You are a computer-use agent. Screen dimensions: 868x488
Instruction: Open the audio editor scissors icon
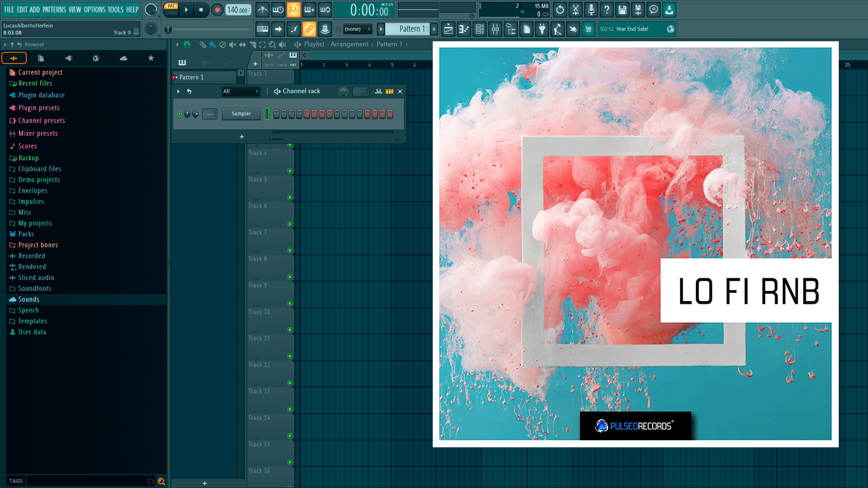pos(576,10)
